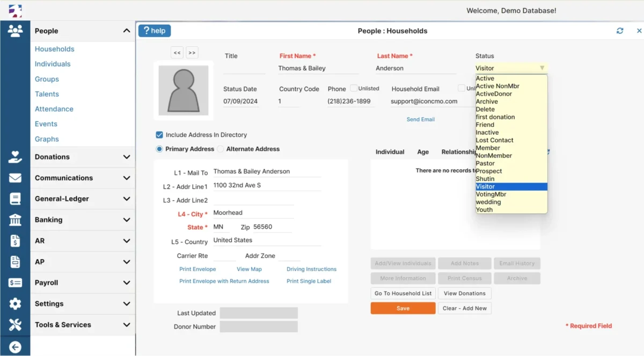Collapse sidebar with back arrow icon
Image resolution: width=644 pixels, height=356 pixels.
[x=15, y=347]
